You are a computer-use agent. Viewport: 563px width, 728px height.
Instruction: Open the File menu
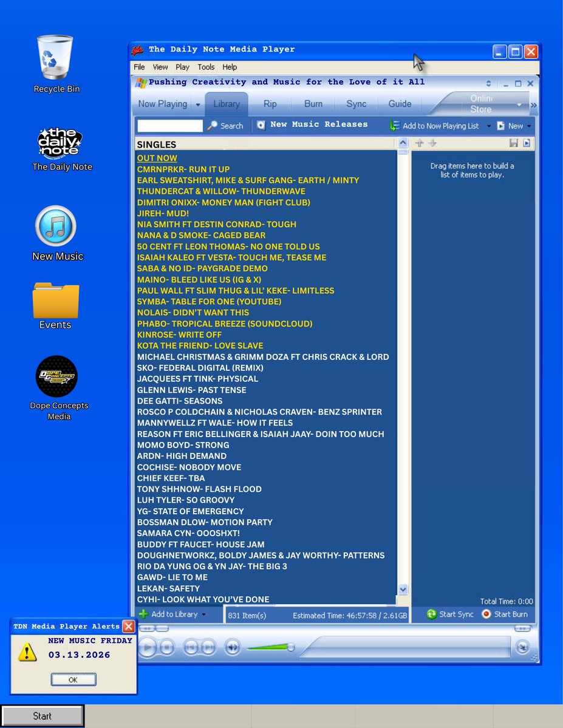tap(139, 67)
